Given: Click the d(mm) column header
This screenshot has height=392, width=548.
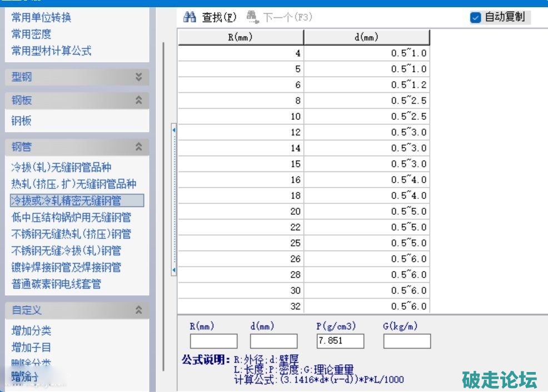Looking at the screenshot, I should 367,38.
